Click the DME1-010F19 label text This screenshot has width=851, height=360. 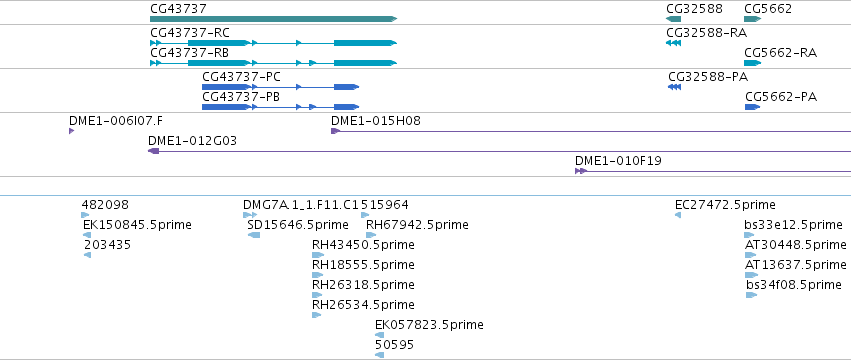click(618, 161)
